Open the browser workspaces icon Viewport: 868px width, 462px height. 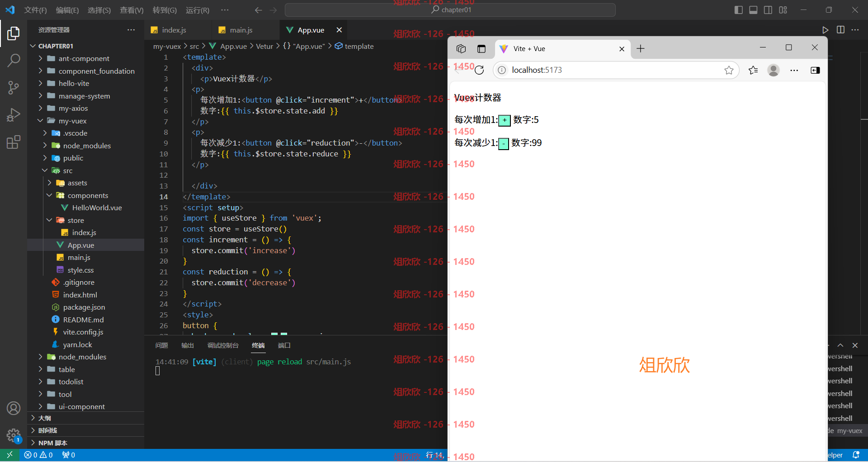(x=461, y=49)
